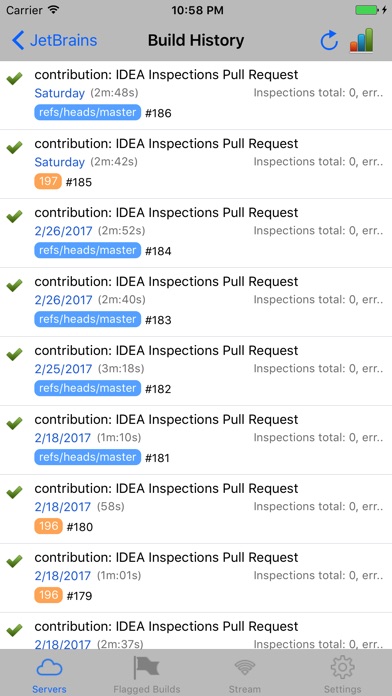Tap green checkmark of build #185
The image size is (392, 696).
click(x=14, y=147)
